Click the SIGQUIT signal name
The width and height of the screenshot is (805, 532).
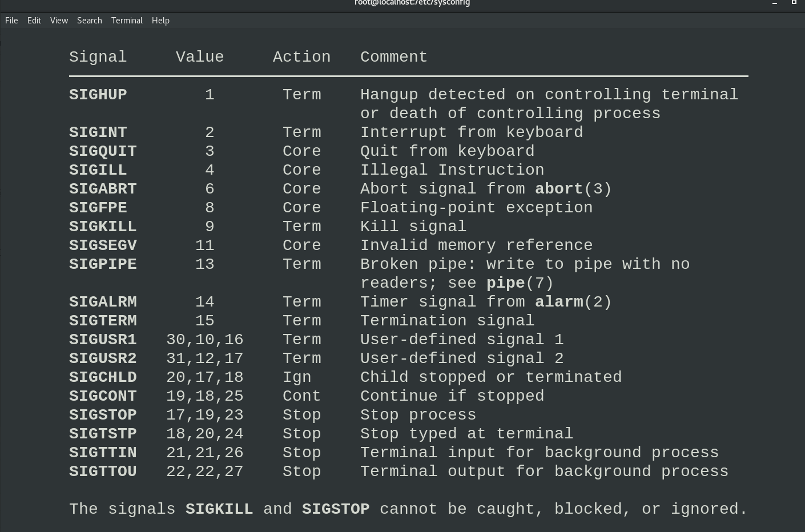[103, 151]
